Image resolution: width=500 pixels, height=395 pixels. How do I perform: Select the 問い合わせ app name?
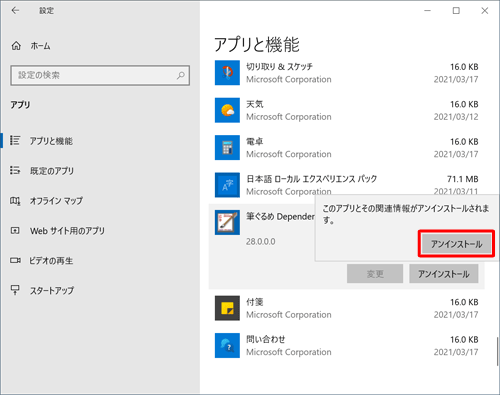[x=266, y=339]
